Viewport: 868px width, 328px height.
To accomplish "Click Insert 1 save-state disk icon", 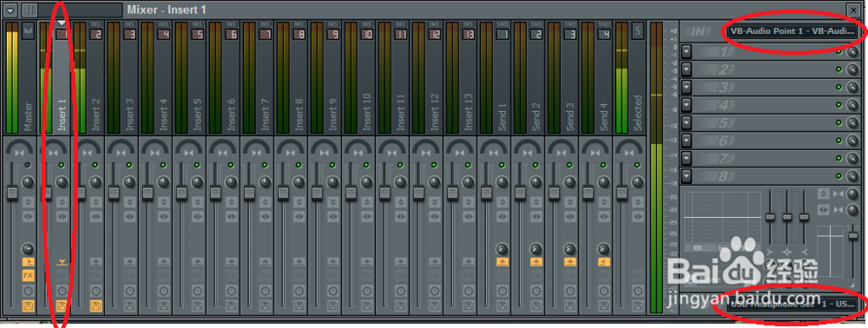I will tap(62, 305).
